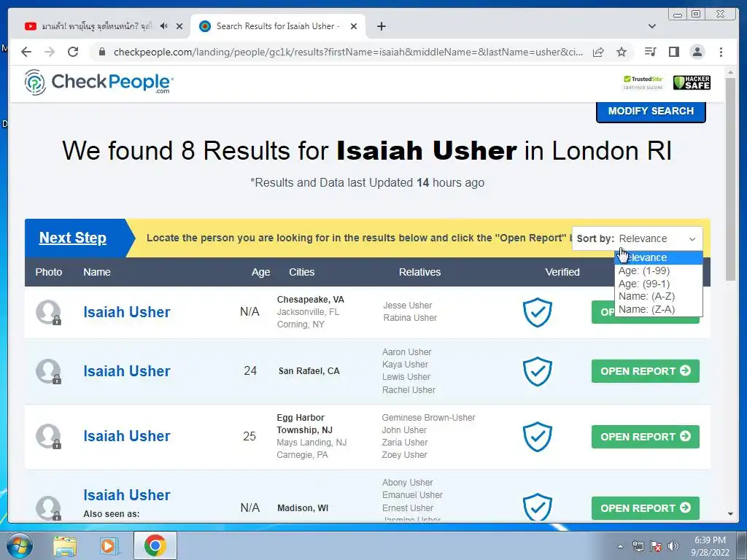
Task: Sort results by Name: (Z-A)
Action: [x=659, y=309]
